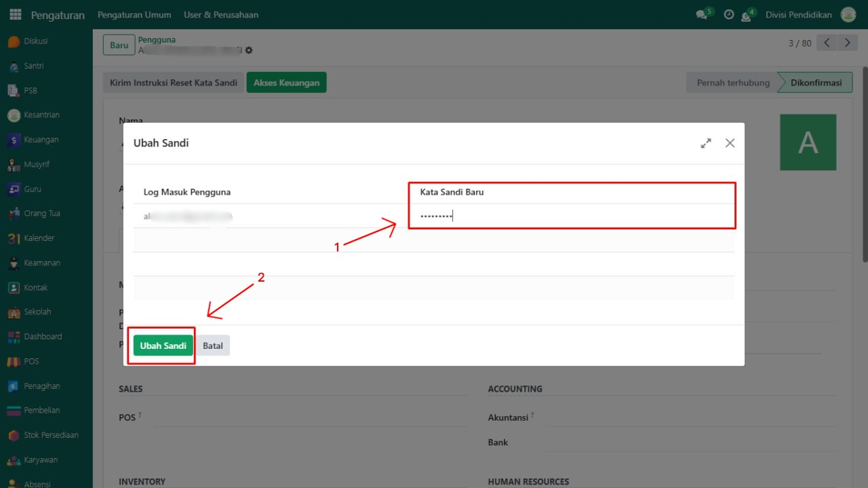
Task: Click the green Ubah Sandi button
Action: (x=163, y=345)
